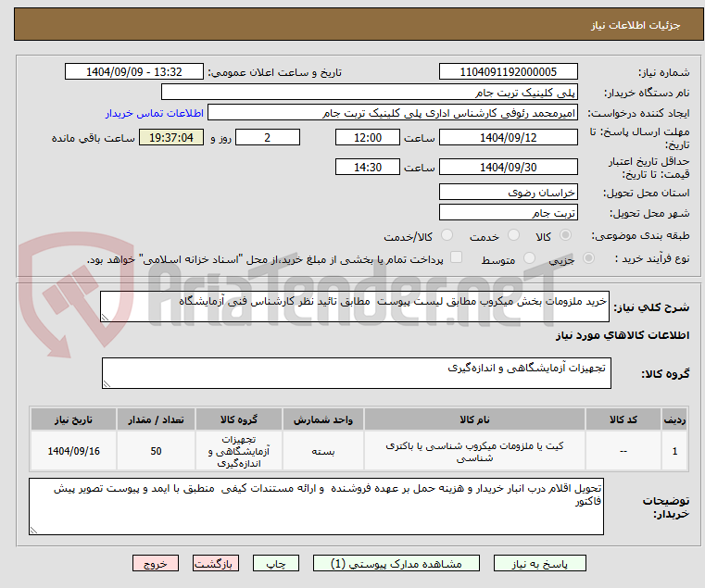Select the 'کالا' radio button
Image resolution: width=705 pixels, height=588 pixels.
tap(565, 235)
